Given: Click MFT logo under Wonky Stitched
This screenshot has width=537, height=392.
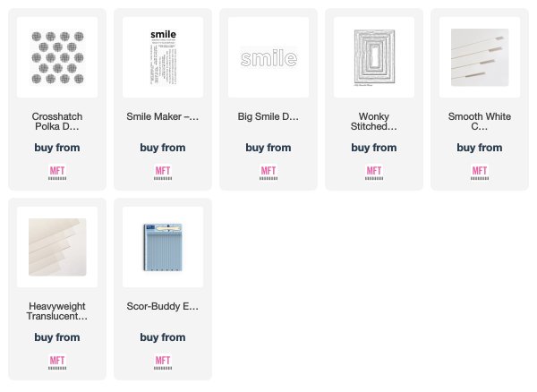Looking at the screenshot, I should coord(374,173).
